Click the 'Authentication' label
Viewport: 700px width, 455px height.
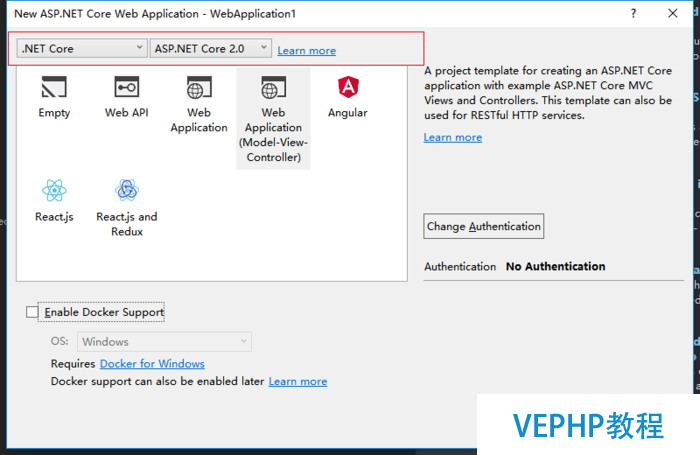click(x=460, y=267)
